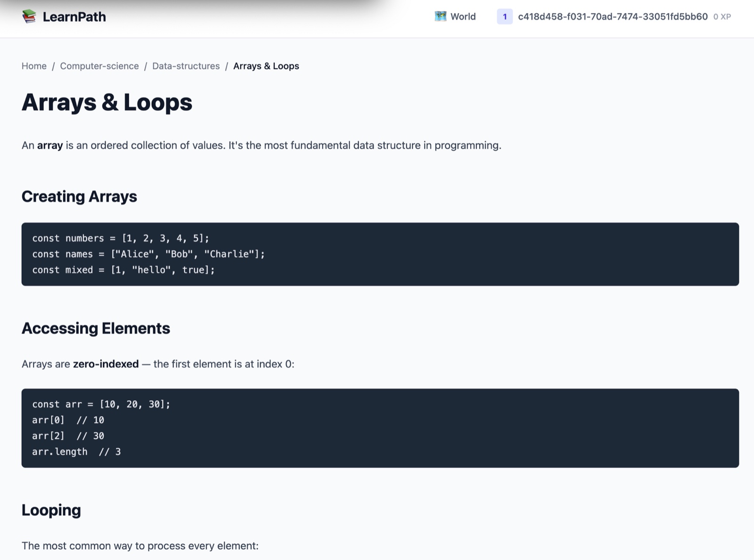Image resolution: width=754 pixels, height=560 pixels.
Task: Click the bold word 'array' in intro
Action: (x=50, y=146)
